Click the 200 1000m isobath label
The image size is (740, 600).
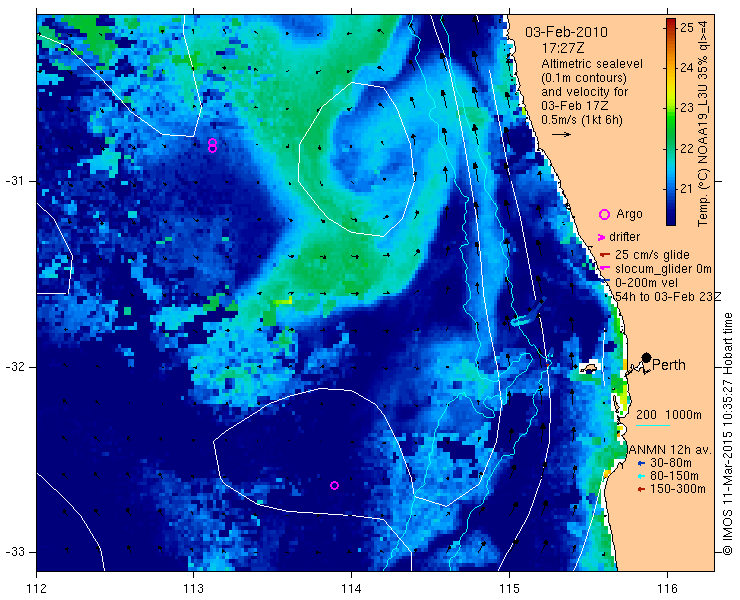(x=669, y=415)
